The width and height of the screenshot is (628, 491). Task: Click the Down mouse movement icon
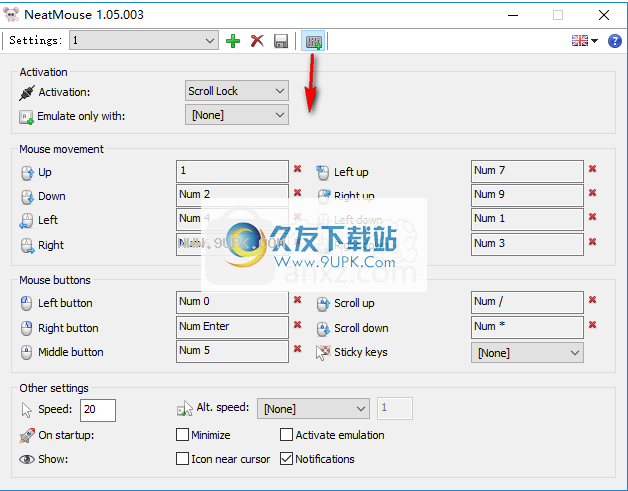(27, 197)
